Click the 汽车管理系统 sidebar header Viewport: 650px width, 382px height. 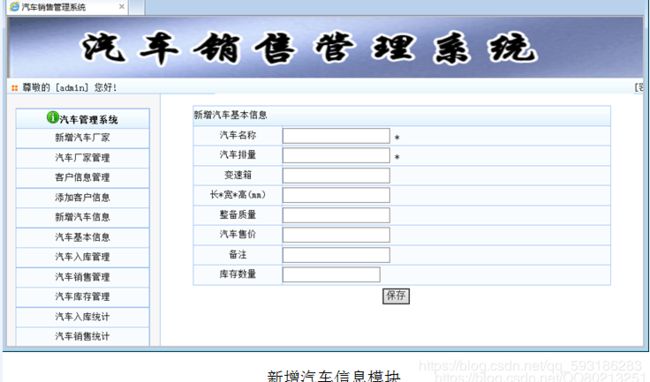coord(82,119)
